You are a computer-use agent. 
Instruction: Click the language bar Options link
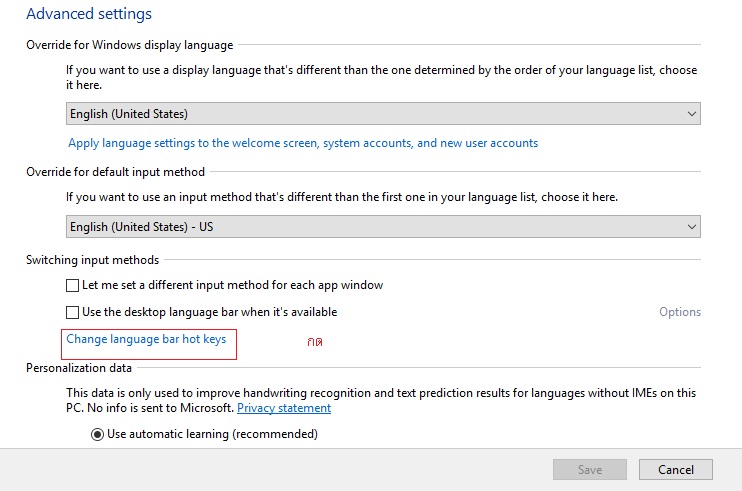pos(680,312)
